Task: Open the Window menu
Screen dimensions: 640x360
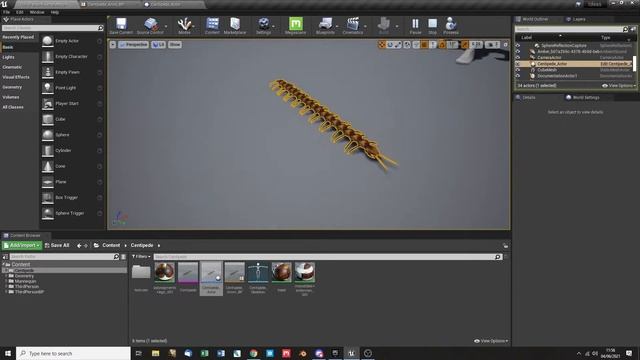Action: click(x=37, y=12)
